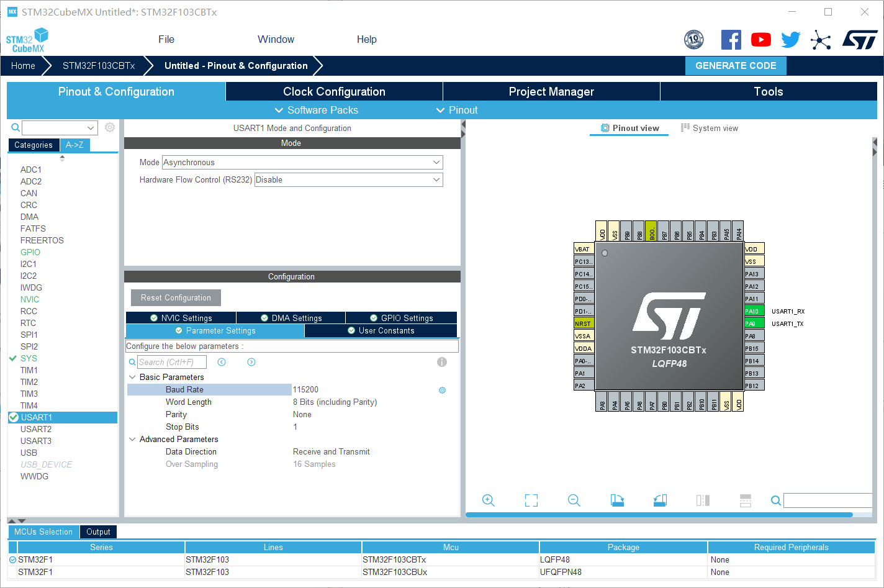Open the Help menu
This screenshot has height=588, width=884.
click(x=366, y=39)
